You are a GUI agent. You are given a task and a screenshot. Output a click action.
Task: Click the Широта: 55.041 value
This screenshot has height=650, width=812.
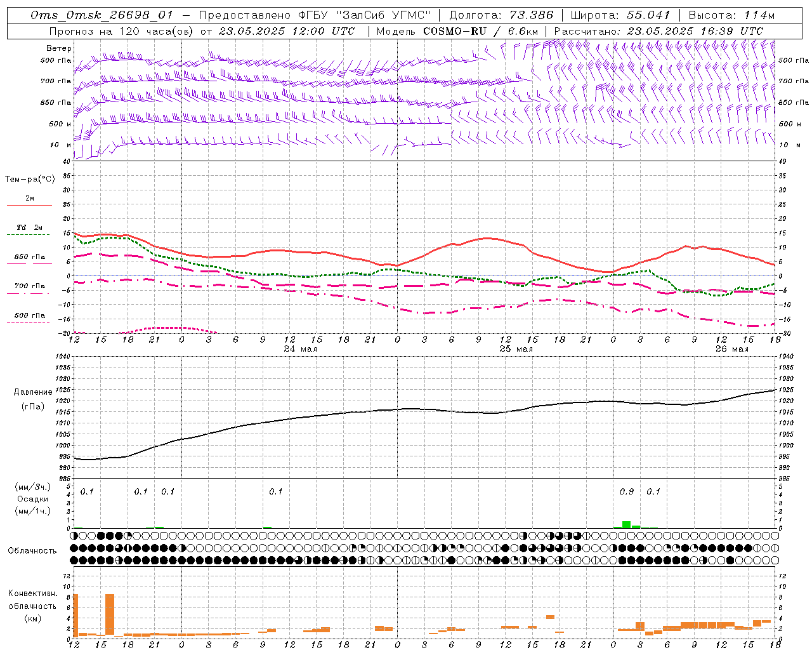(620, 15)
